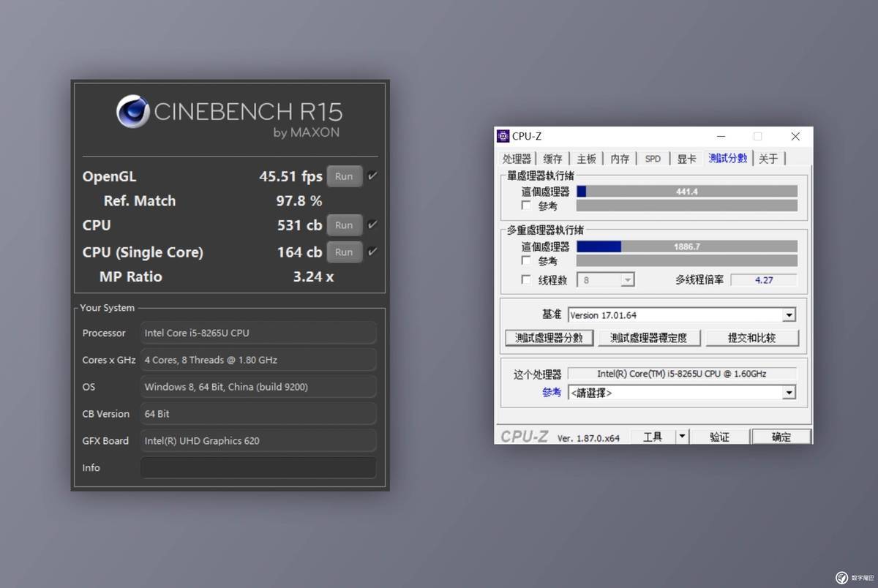Click the CPU-Z title bar app icon

(x=503, y=136)
